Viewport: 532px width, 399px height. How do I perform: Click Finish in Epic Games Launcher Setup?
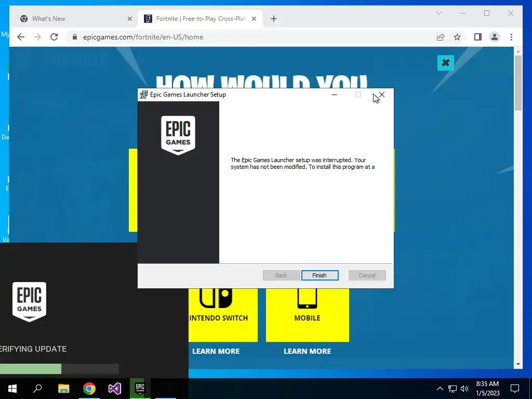click(x=320, y=275)
